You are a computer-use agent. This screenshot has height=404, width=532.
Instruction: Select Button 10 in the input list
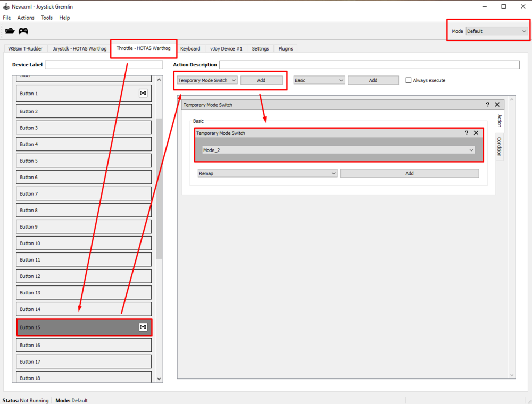pyautogui.click(x=84, y=243)
